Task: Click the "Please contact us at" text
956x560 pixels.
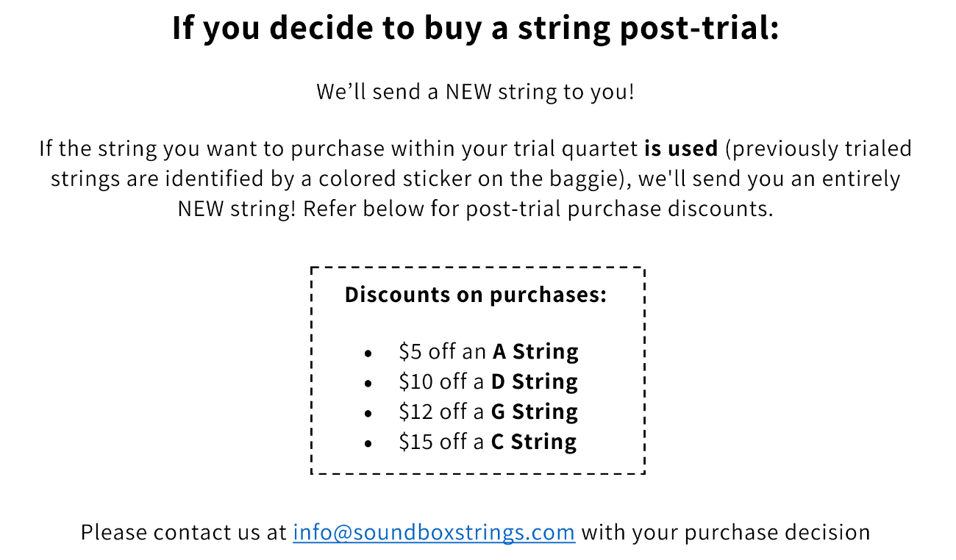Action: coord(184,532)
